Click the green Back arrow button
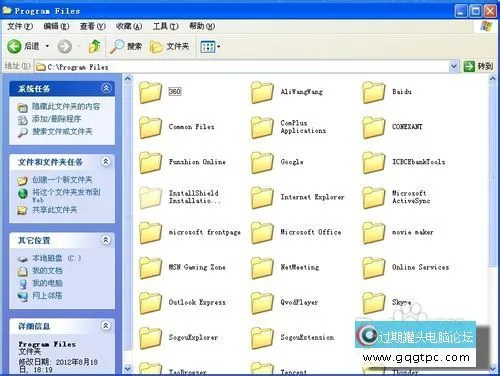This screenshot has height=376, width=500. pos(14,46)
